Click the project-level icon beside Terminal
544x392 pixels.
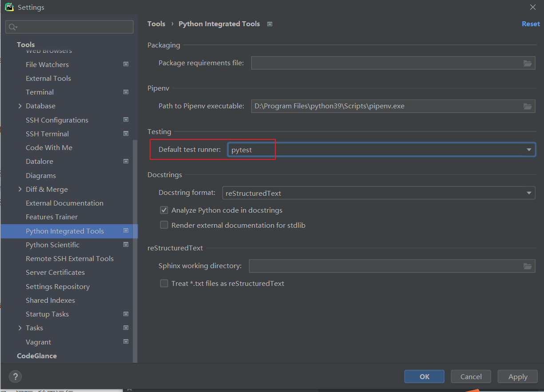[126, 92]
